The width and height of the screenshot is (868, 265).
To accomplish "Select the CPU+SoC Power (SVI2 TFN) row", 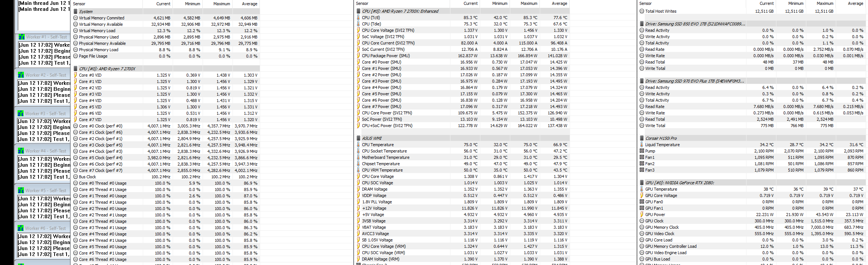I will (x=462, y=126).
